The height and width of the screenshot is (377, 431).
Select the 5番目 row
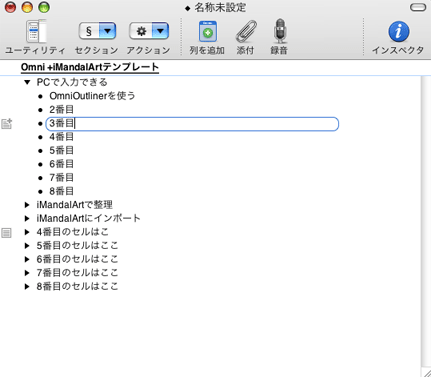pyautogui.click(x=62, y=150)
